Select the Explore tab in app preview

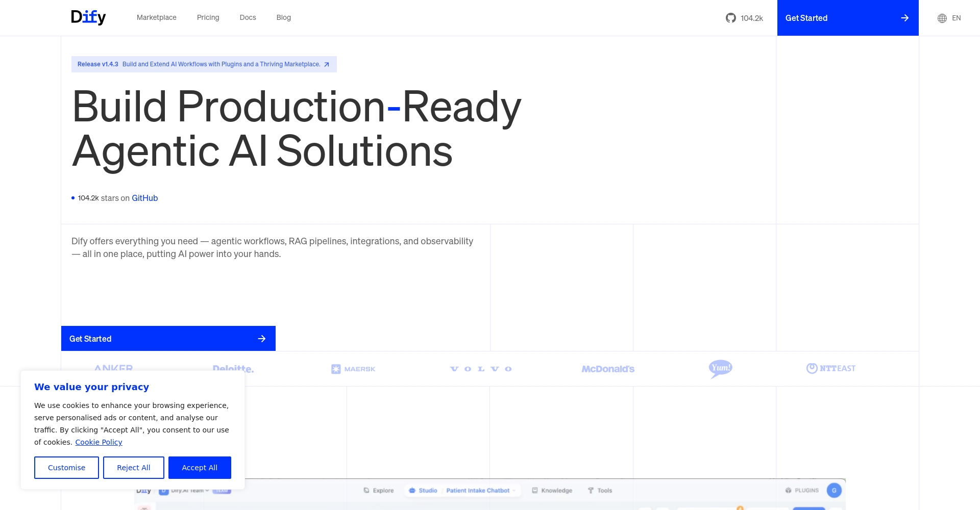pos(379,491)
